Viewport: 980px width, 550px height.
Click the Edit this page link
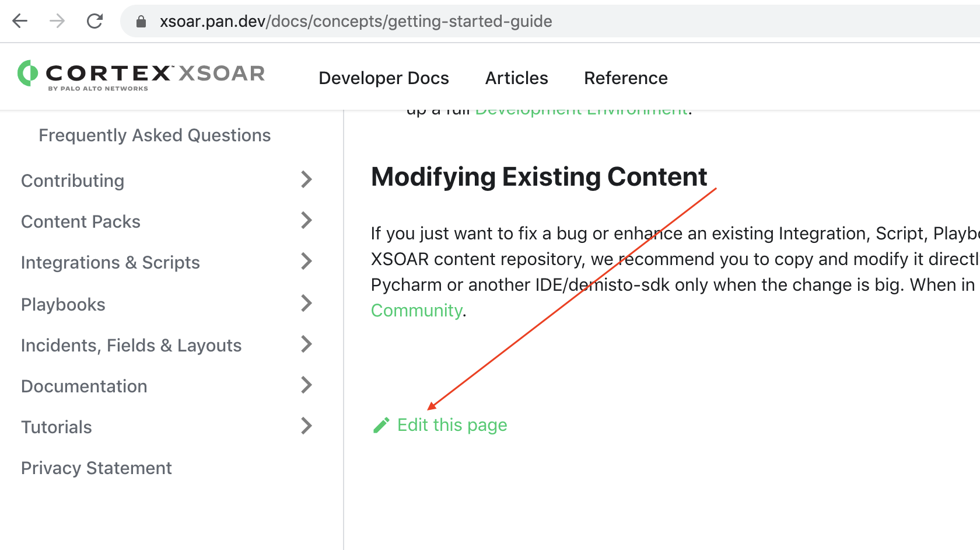452,425
